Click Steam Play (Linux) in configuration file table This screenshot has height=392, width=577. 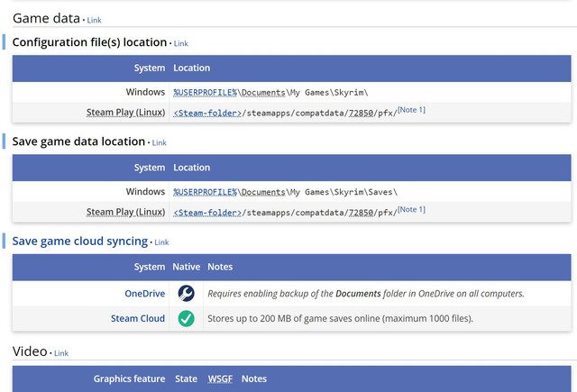pyautogui.click(x=125, y=113)
